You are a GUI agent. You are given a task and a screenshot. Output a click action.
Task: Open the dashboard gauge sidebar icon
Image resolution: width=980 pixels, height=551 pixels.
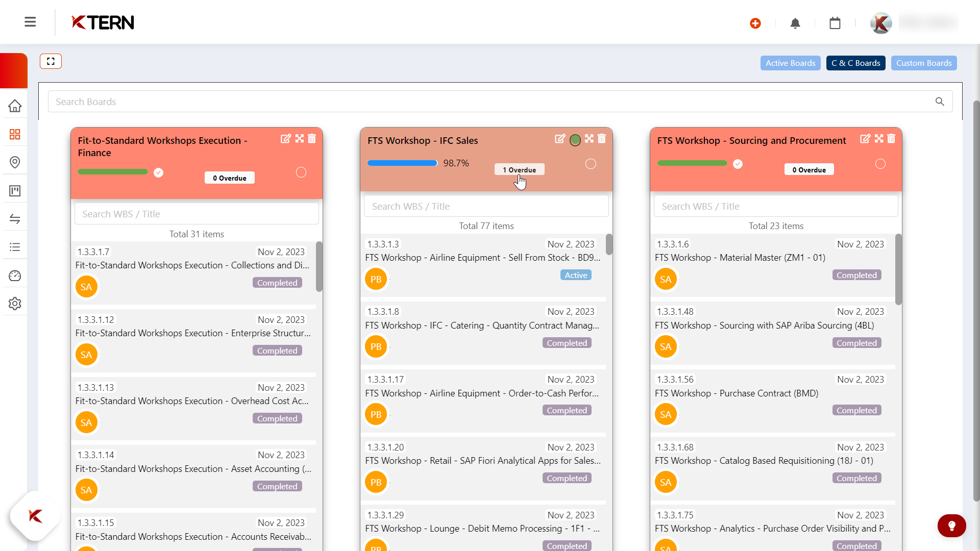(15, 275)
